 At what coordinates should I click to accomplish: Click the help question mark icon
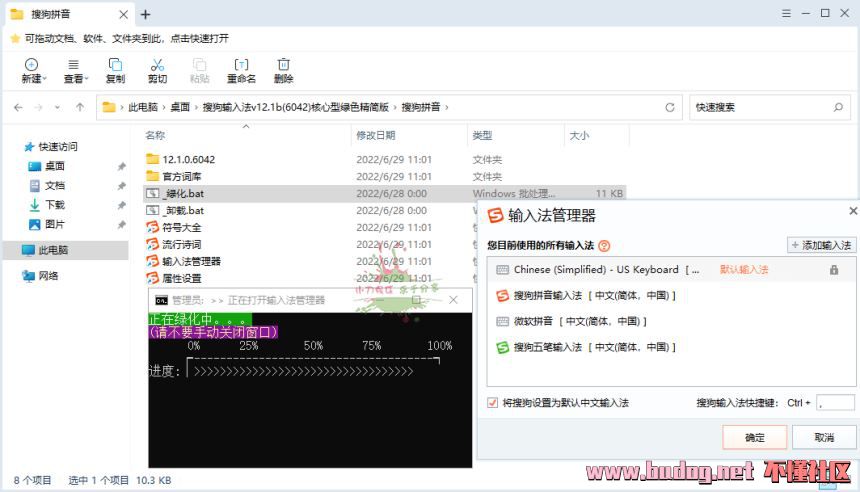[x=604, y=246]
